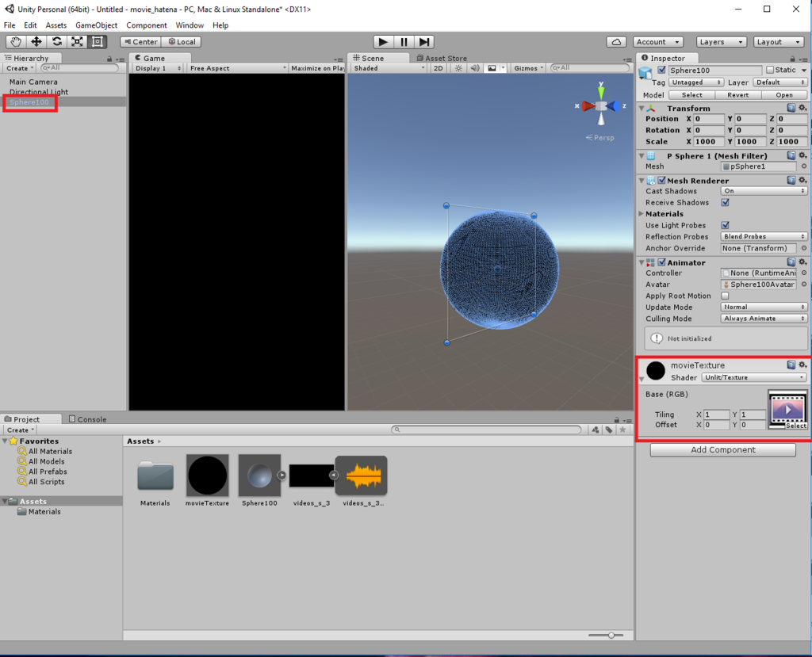Open the Tag dropdown
Viewport: 812px width, 657px height.
tap(696, 82)
